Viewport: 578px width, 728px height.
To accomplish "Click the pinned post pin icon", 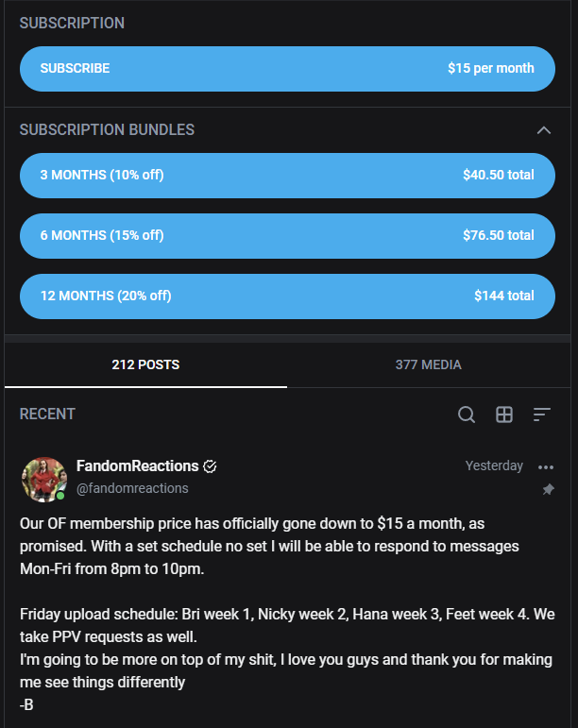I will coord(548,490).
